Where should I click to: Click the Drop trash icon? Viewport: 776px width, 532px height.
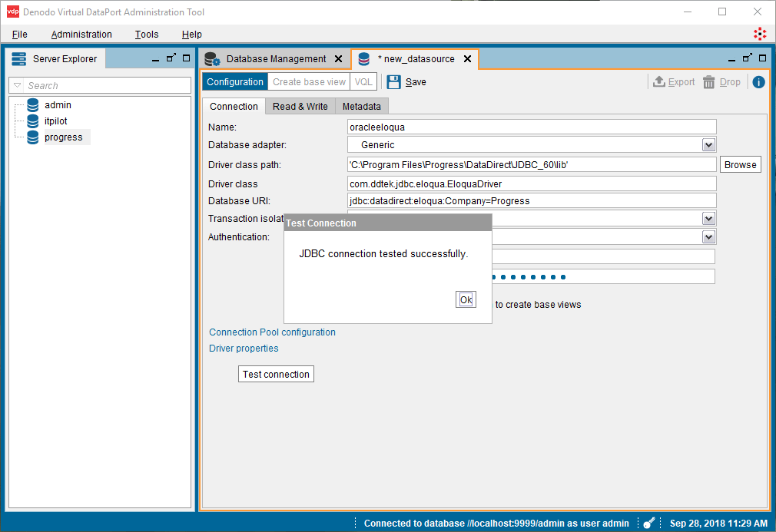(709, 82)
